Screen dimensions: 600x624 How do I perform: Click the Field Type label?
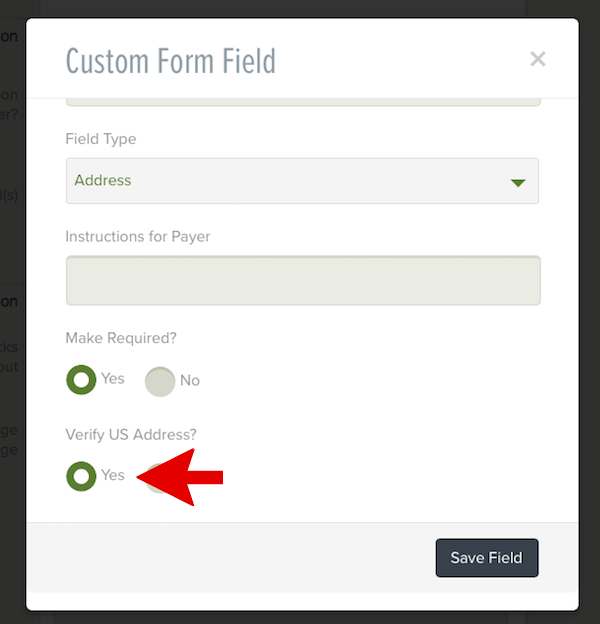[x=101, y=139]
